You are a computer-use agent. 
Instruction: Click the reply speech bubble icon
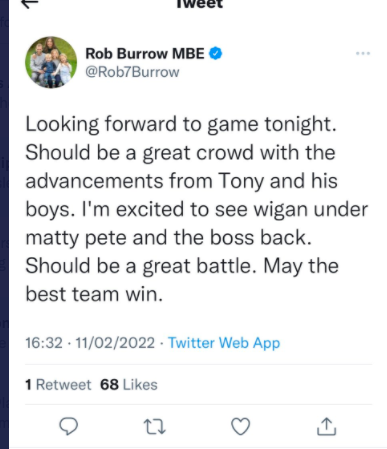(x=68, y=426)
